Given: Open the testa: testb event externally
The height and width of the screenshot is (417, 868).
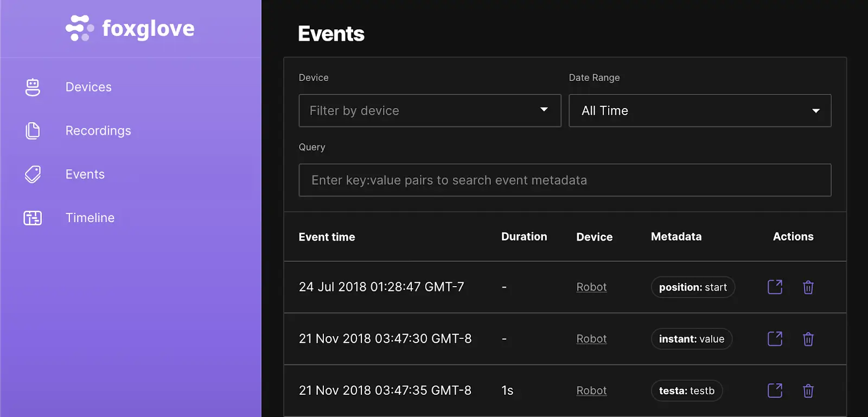Looking at the screenshot, I should [x=775, y=390].
